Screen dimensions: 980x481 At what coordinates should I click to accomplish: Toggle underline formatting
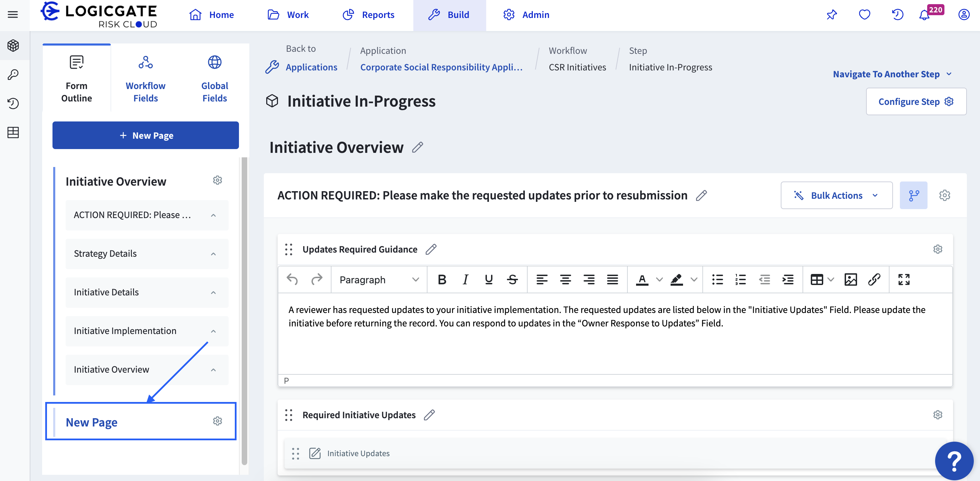[x=489, y=279]
